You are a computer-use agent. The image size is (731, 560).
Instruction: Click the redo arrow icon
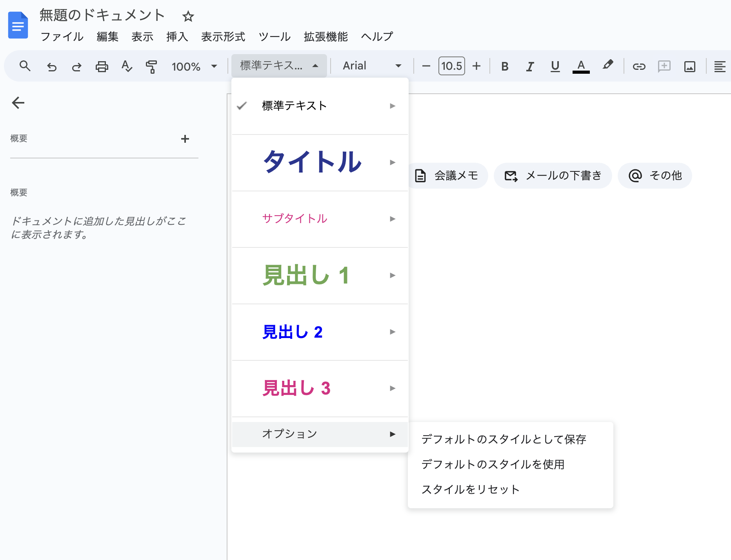click(x=76, y=67)
